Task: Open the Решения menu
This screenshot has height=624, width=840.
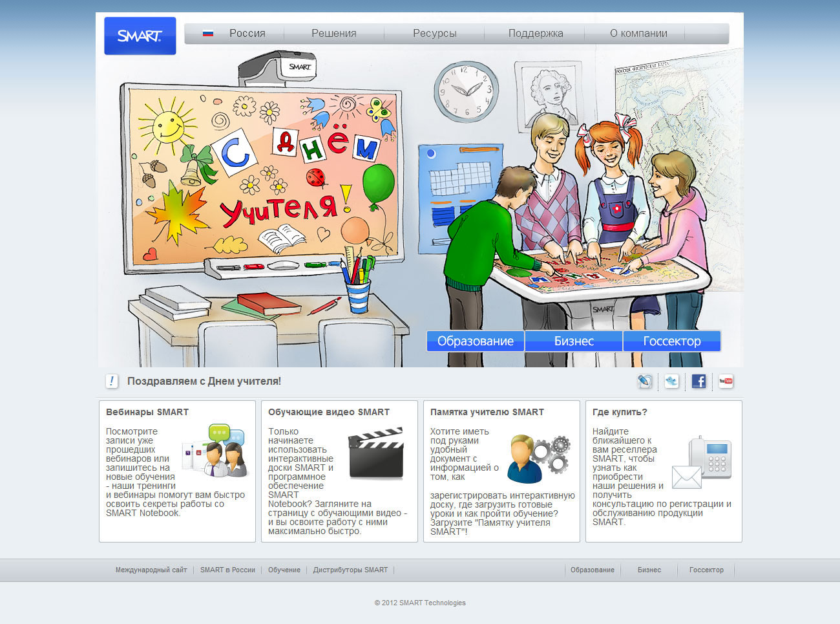Action: [334, 34]
